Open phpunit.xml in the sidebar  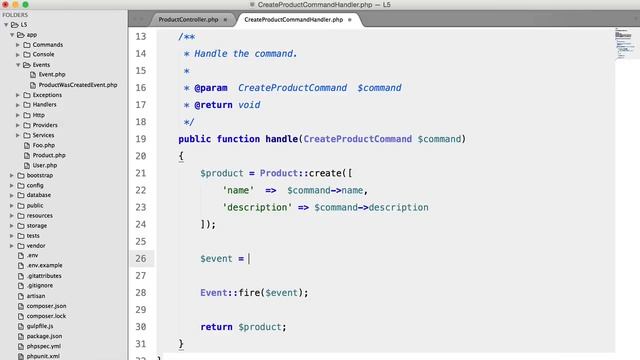(43, 356)
